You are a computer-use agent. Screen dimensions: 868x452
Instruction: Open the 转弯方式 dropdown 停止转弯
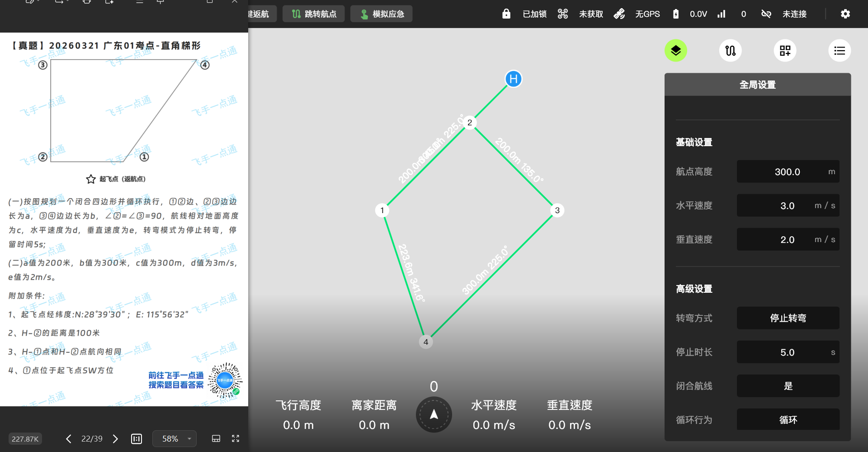[788, 318]
